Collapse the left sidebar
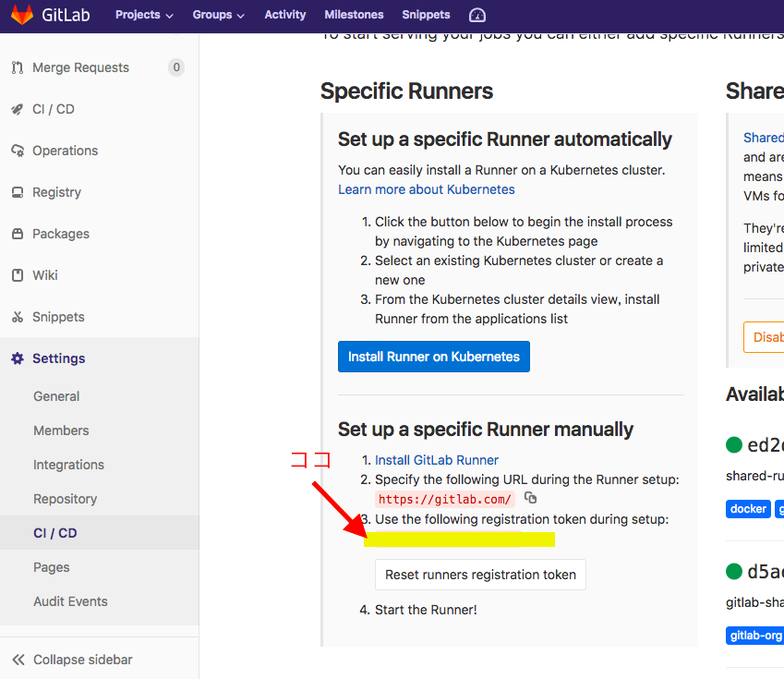 point(83,660)
